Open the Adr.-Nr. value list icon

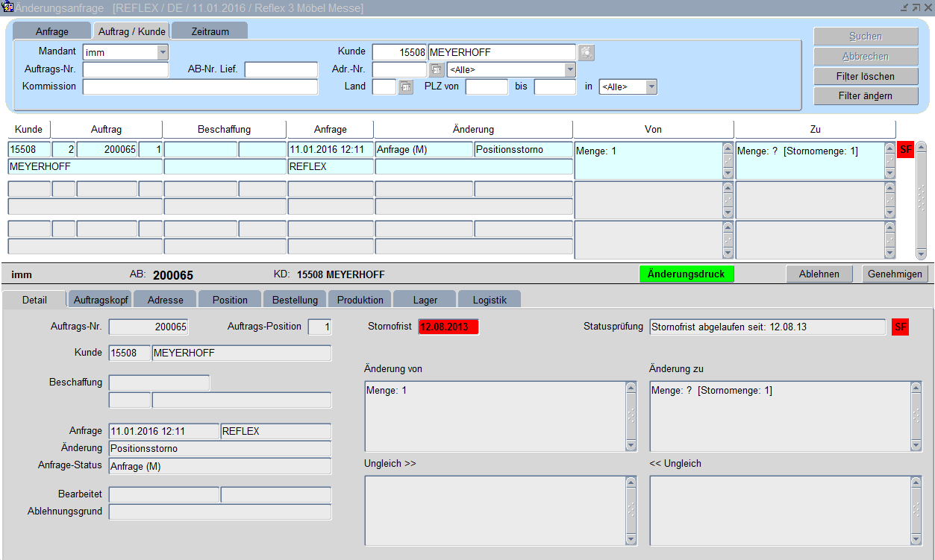pyautogui.click(x=437, y=70)
